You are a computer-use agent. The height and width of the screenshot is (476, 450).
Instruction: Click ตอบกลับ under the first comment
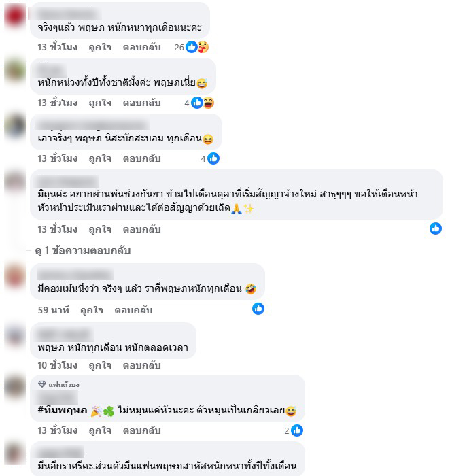click(141, 48)
